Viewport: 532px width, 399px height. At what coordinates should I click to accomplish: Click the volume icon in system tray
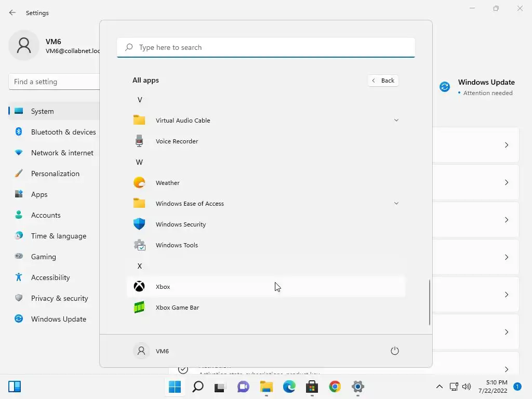[467, 387]
